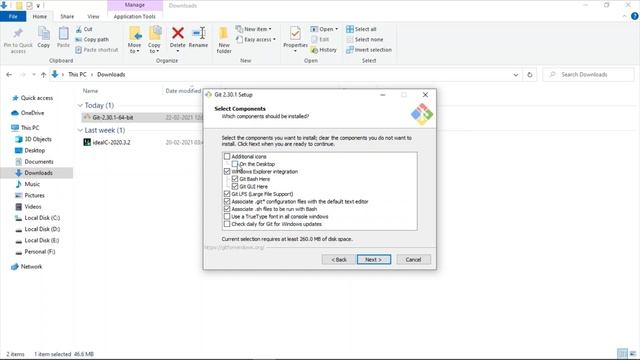The width and height of the screenshot is (640, 360).
Task: Switch to the Home ribbon tab
Action: pyautogui.click(x=40, y=16)
